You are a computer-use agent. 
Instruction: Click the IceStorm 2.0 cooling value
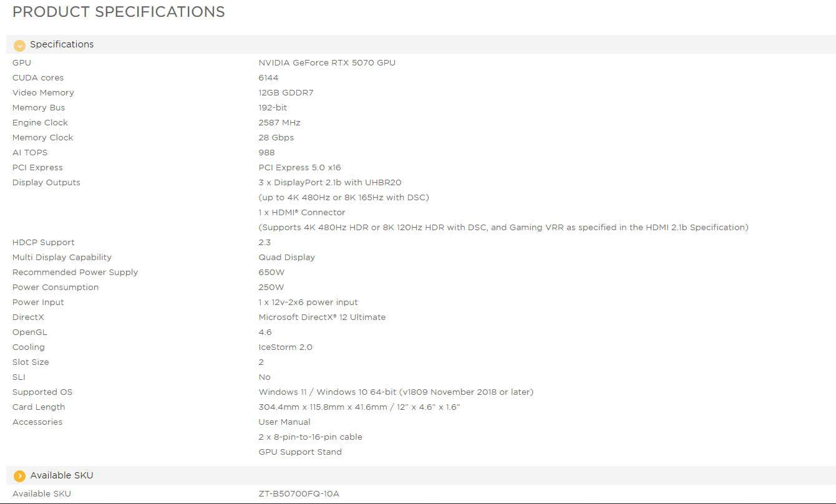pyautogui.click(x=285, y=347)
